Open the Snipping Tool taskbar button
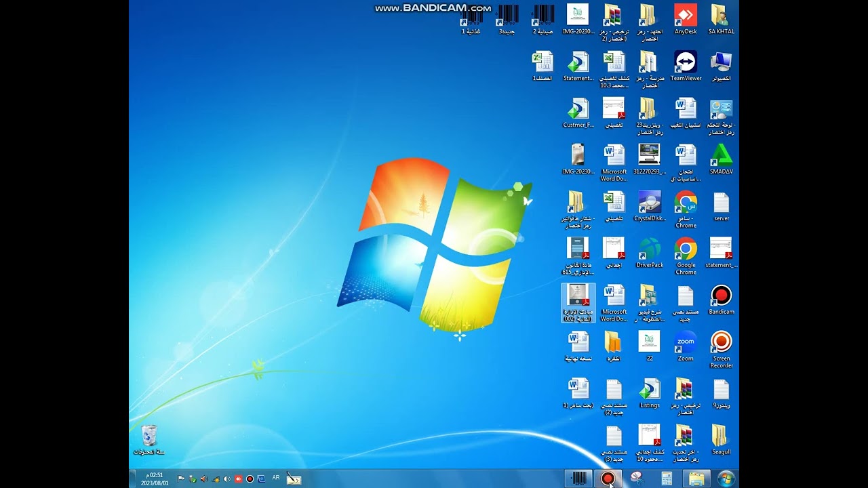Image resolution: width=868 pixels, height=488 pixels. (637, 479)
